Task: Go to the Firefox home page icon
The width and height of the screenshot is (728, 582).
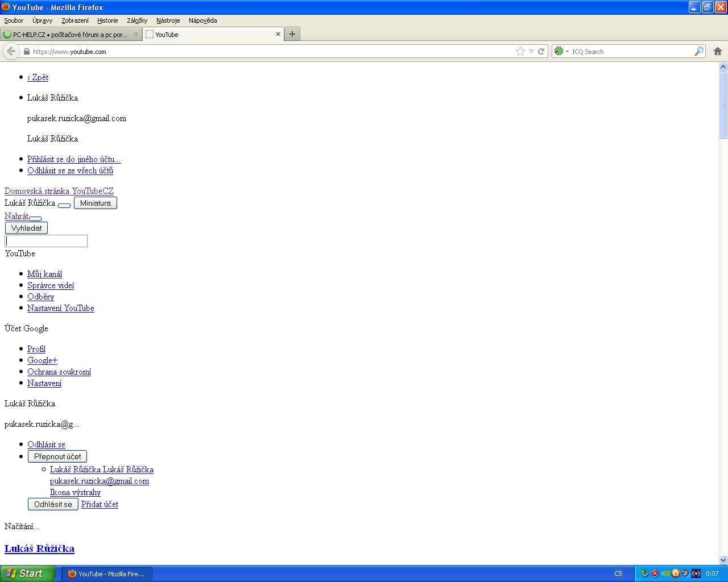Action: 718,51
